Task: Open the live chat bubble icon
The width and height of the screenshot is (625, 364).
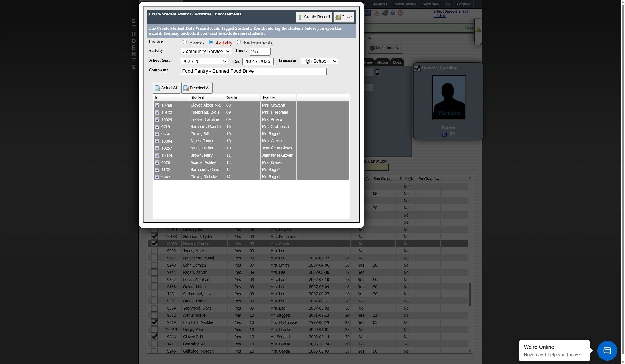Action: 607,350
